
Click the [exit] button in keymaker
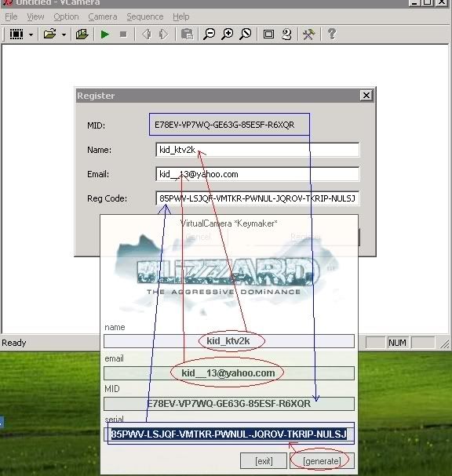(264, 461)
